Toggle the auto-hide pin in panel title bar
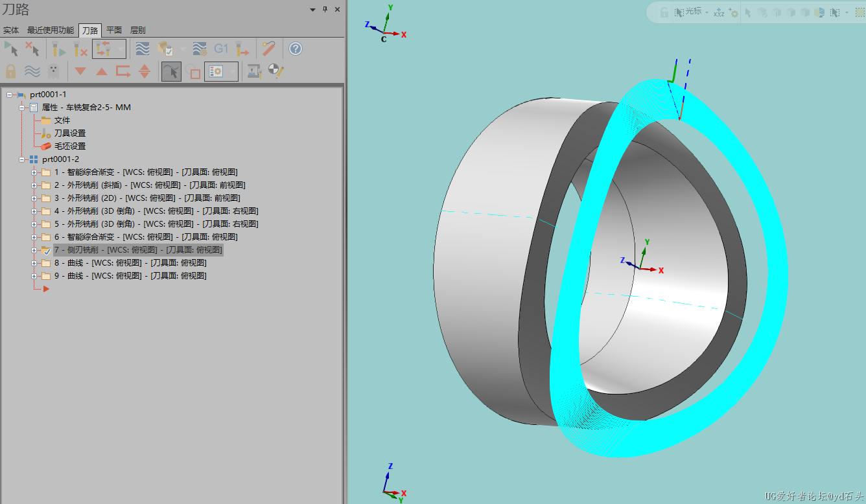 pos(325,10)
